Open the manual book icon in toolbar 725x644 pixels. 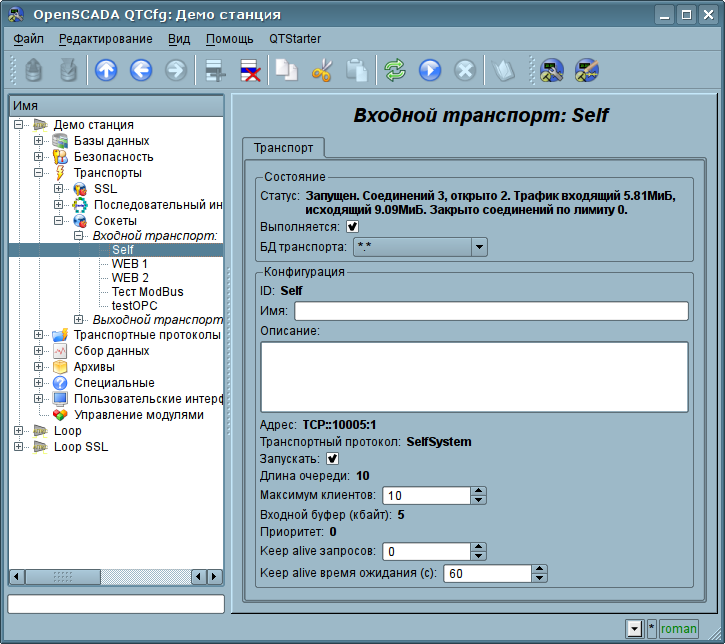pos(503,71)
